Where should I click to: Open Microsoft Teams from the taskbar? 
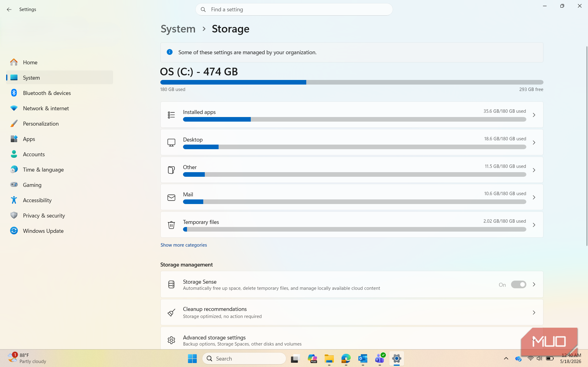click(380, 358)
